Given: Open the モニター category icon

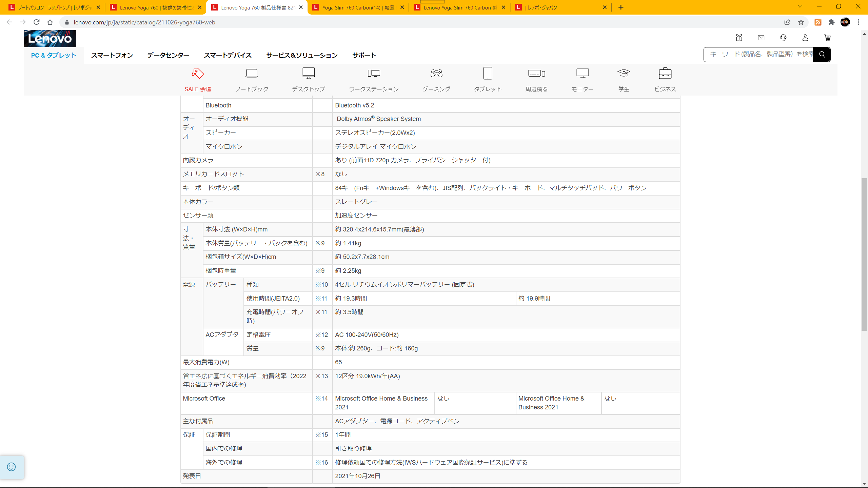Looking at the screenshot, I should 583,73.
